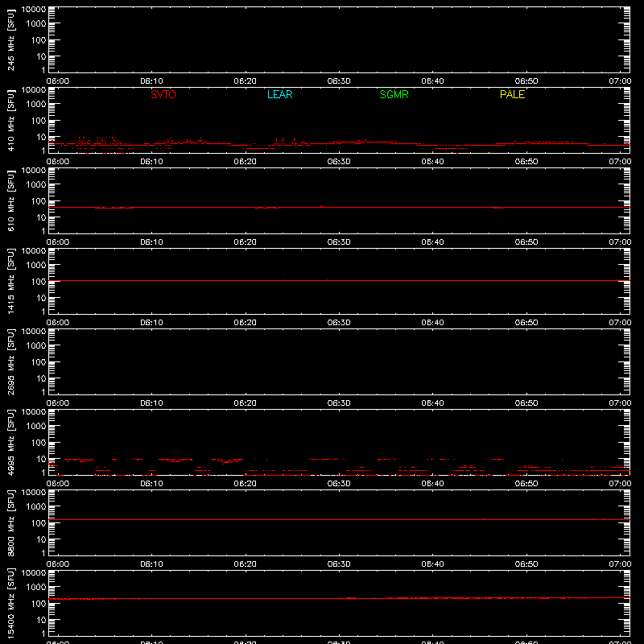The height and width of the screenshot is (644, 644).
Task: Click the 06:00 time label below the 8800 MHz plot
Action: pos(58,564)
